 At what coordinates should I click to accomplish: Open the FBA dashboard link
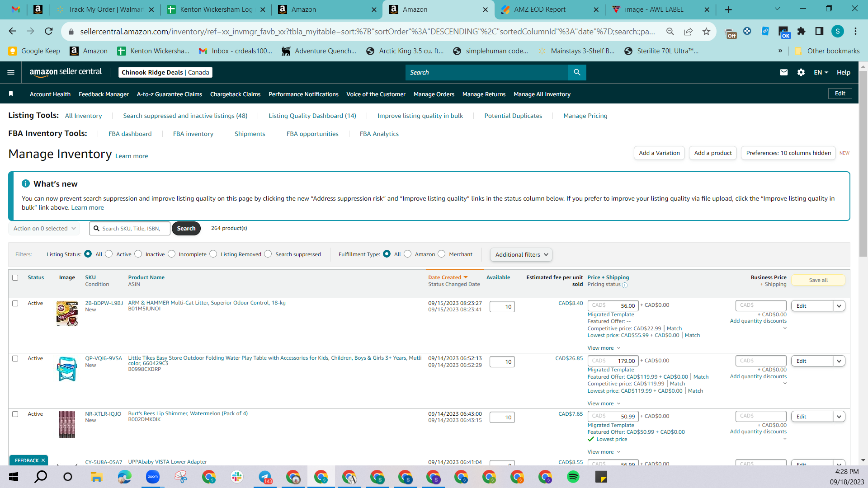pyautogui.click(x=130, y=134)
